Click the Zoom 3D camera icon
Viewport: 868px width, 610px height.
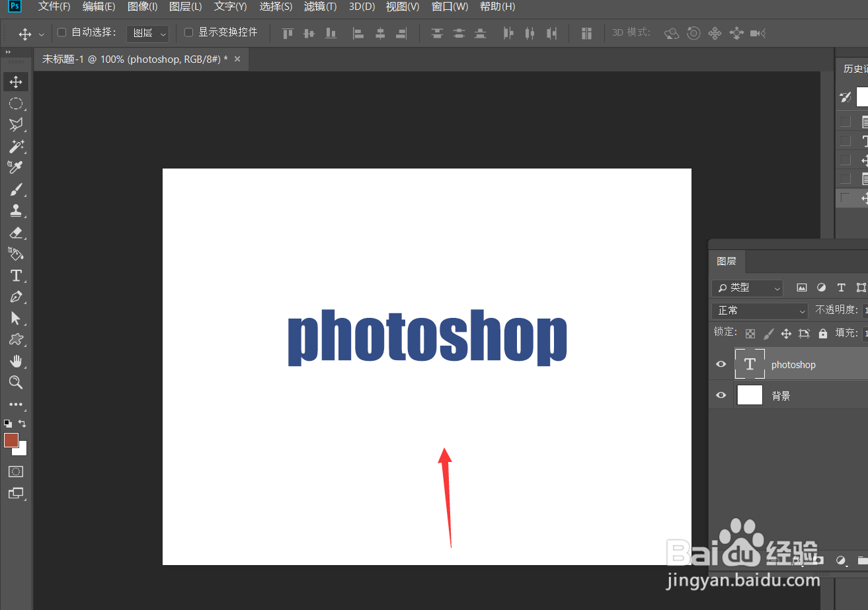coord(758,33)
